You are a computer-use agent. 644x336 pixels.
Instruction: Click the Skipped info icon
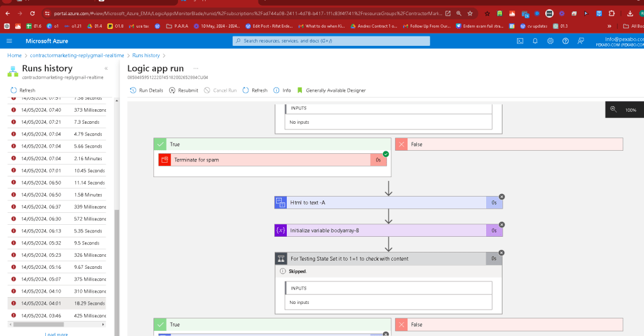[x=282, y=271]
